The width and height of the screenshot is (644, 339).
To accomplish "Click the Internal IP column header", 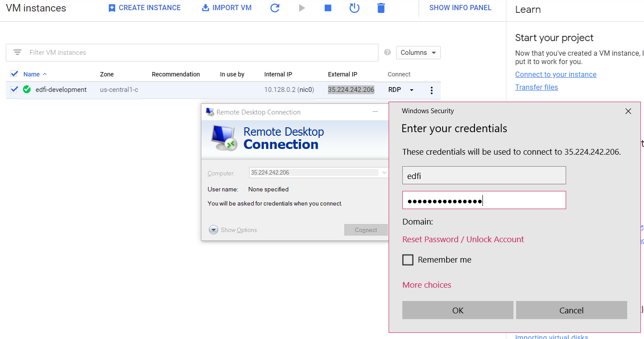I will (x=278, y=74).
